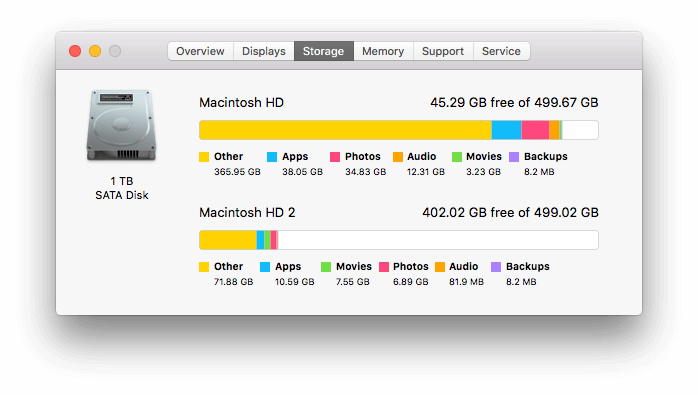Go to the Support tab
This screenshot has width=698, height=395.
pos(443,51)
